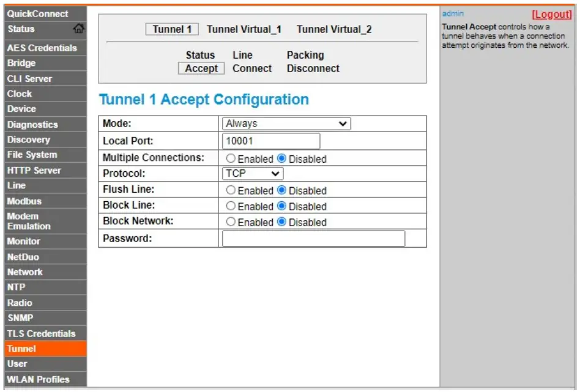
Task: Open the Packing sub-tab
Action: click(305, 55)
